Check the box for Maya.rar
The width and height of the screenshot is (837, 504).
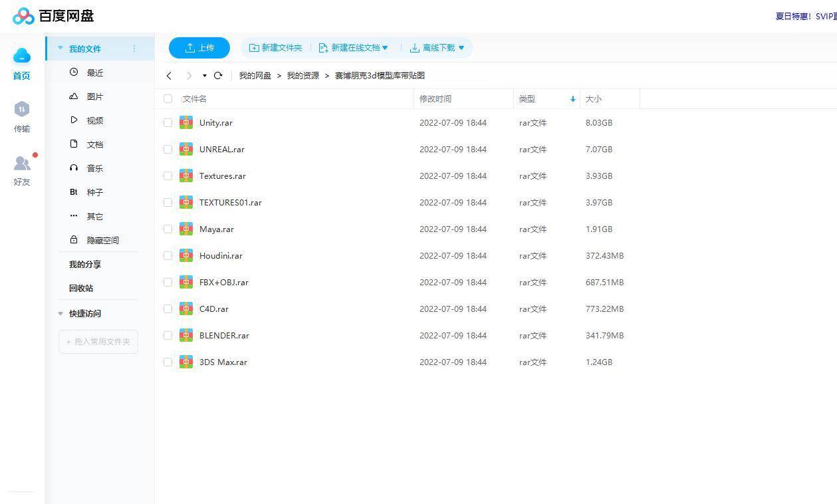coord(168,229)
